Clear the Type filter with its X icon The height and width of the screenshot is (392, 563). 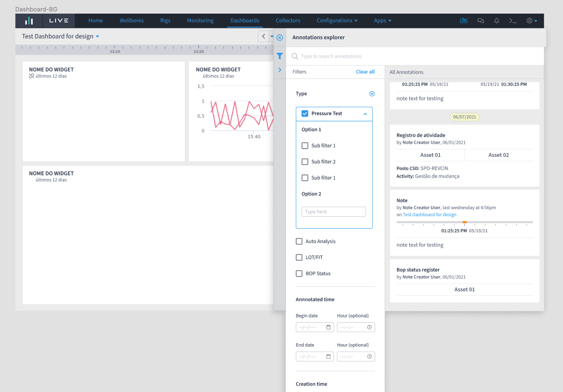(x=372, y=94)
